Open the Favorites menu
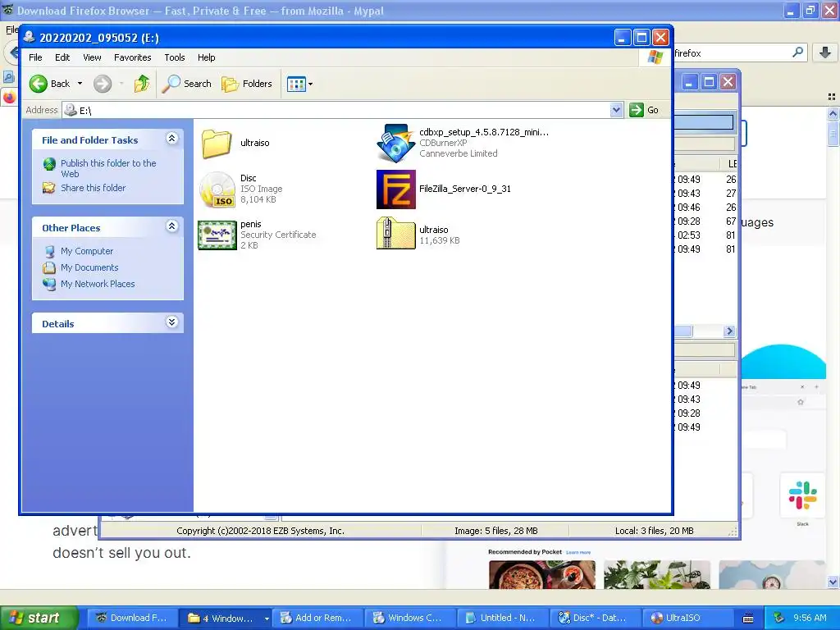The width and height of the screenshot is (840, 630). point(132,57)
